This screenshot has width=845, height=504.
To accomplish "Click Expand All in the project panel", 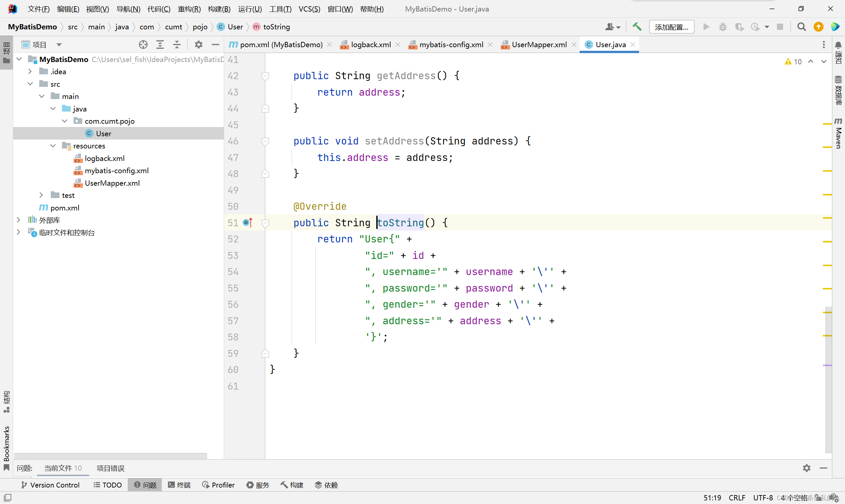I will (160, 45).
